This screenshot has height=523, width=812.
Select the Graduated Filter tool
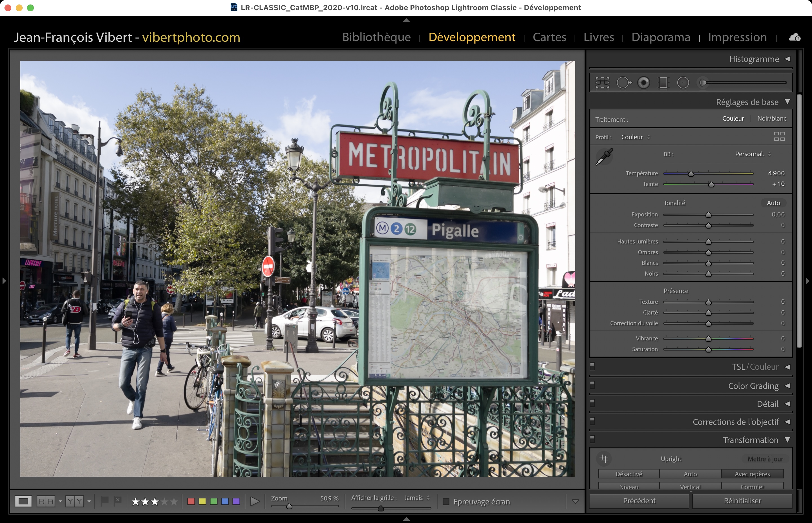tap(663, 83)
